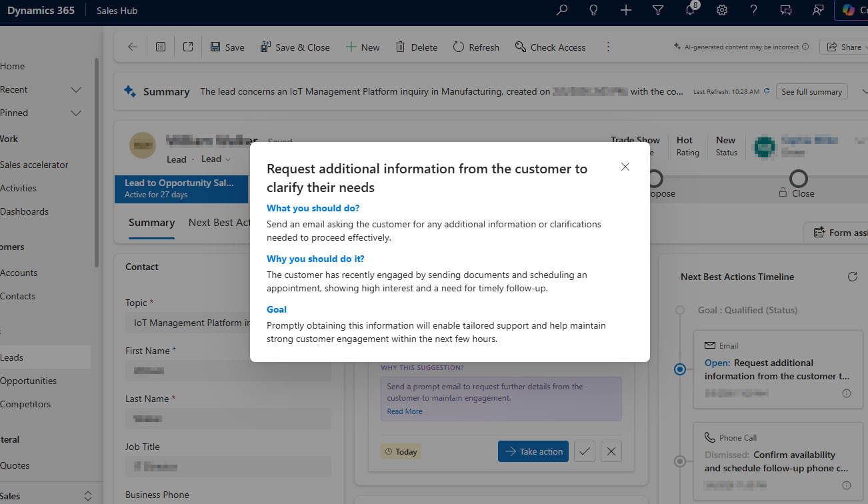This screenshot has width=868, height=504.
Task: Click the Take action button
Action: click(533, 451)
